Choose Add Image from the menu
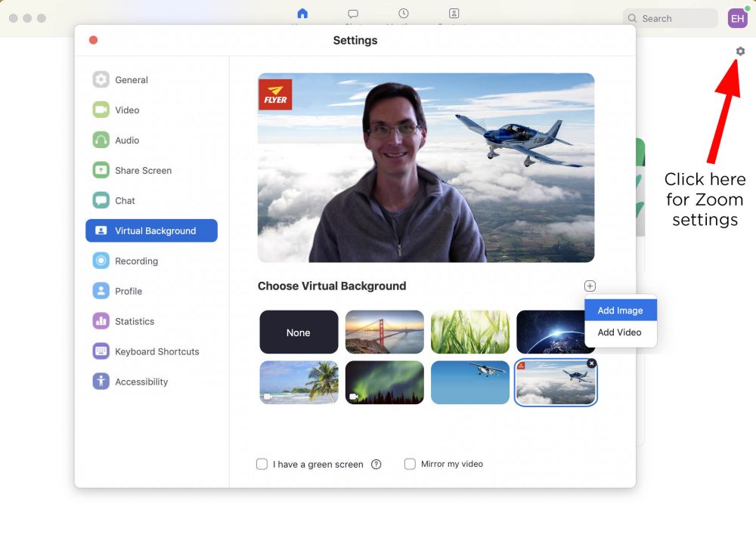 621,310
